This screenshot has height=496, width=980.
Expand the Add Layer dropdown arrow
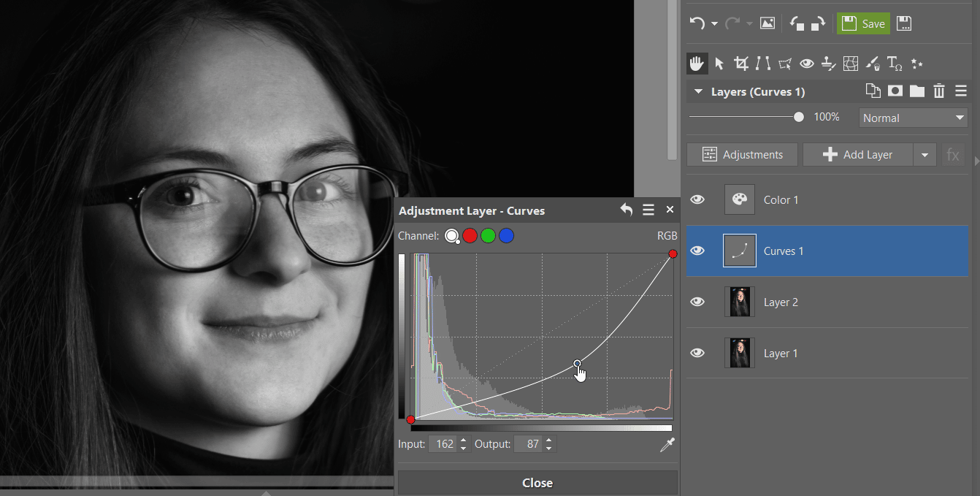click(x=925, y=155)
